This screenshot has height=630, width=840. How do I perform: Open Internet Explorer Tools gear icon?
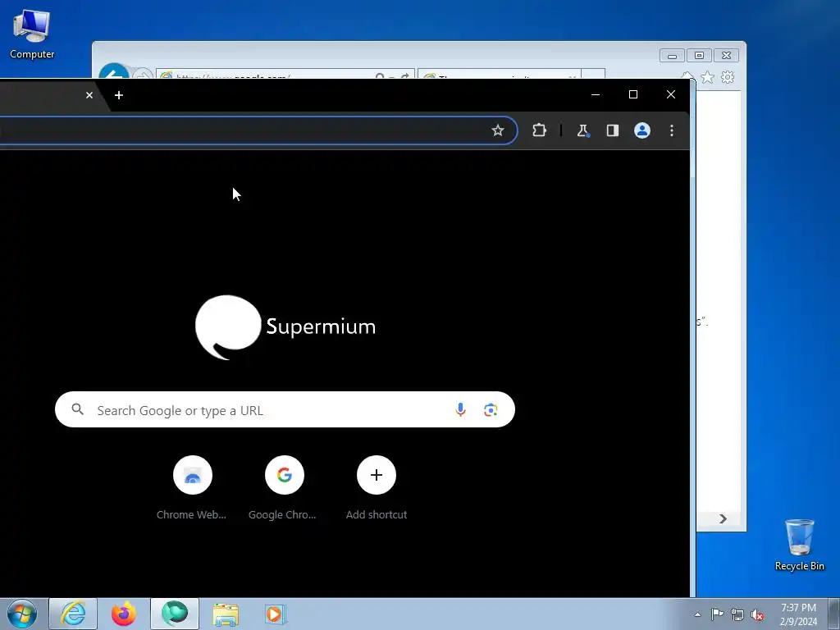[728, 78]
